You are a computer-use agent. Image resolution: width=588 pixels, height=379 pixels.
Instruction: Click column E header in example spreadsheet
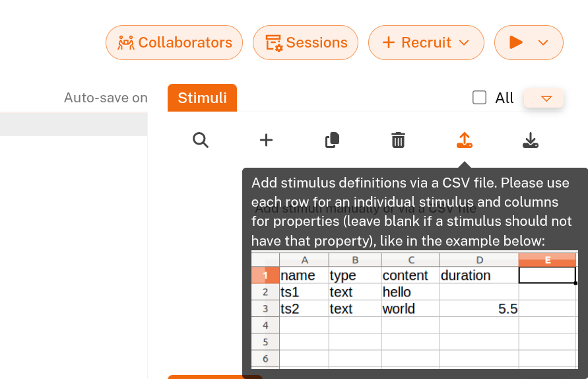click(x=547, y=259)
